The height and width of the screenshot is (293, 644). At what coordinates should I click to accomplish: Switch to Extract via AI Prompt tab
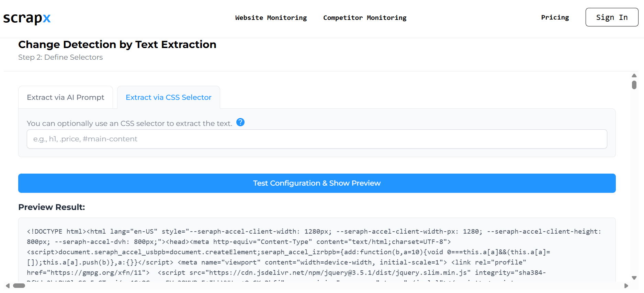pos(66,97)
